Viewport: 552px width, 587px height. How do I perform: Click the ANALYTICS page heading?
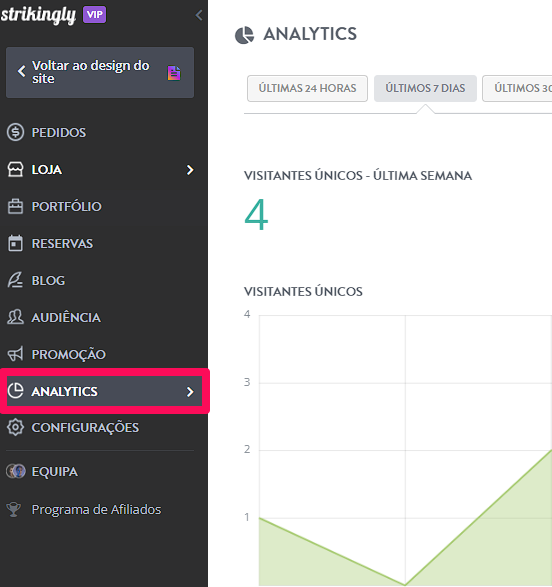tap(310, 34)
